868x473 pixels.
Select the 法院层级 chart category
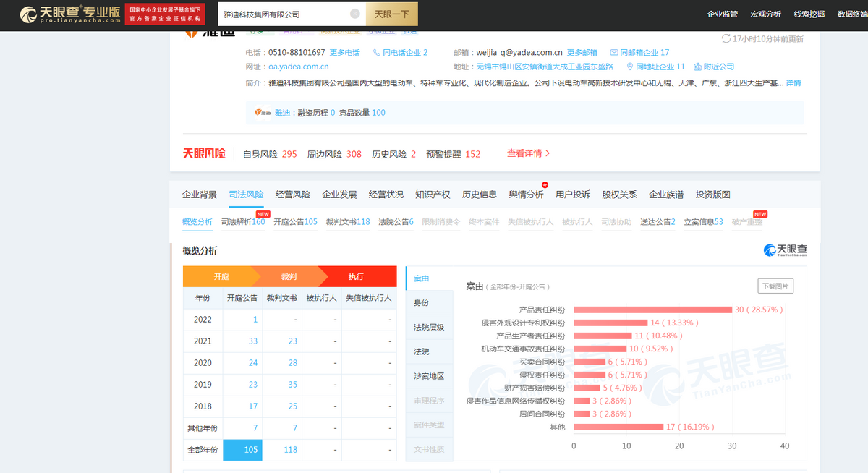(x=429, y=327)
